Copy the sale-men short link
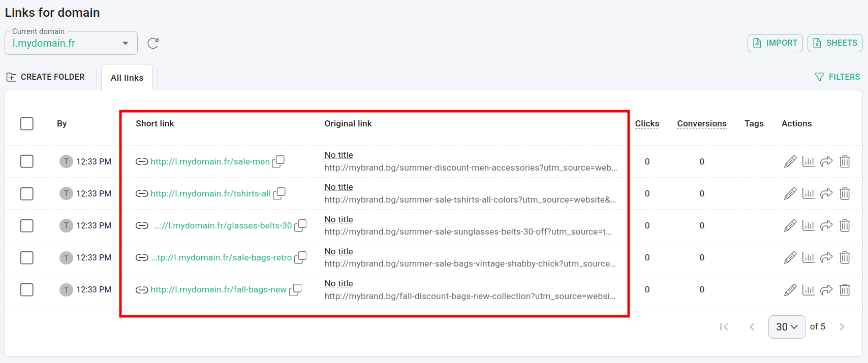The image size is (868, 363). coord(278,161)
